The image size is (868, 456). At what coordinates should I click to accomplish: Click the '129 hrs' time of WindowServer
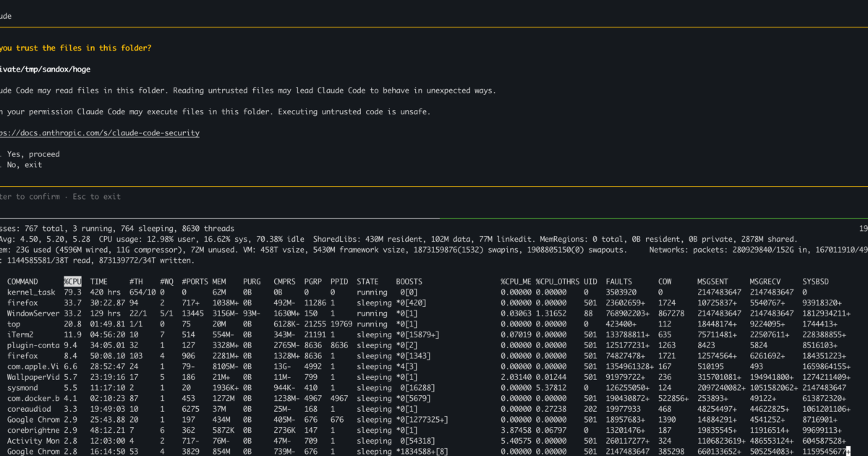pyautogui.click(x=106, y=313)
